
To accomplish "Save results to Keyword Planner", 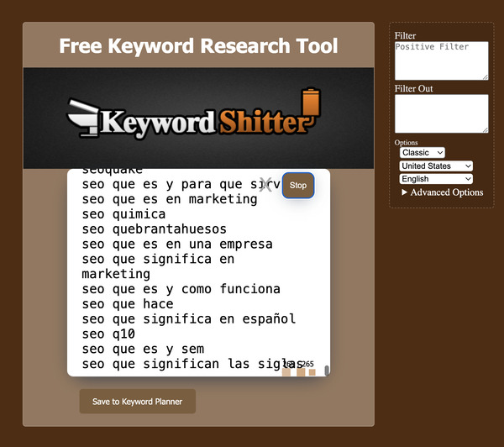I will point(137,401).
